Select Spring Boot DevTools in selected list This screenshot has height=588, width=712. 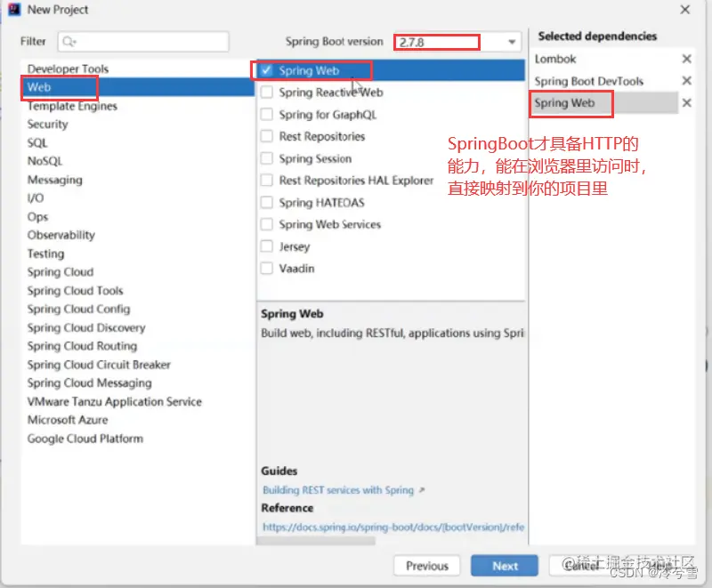click(589, 81)
